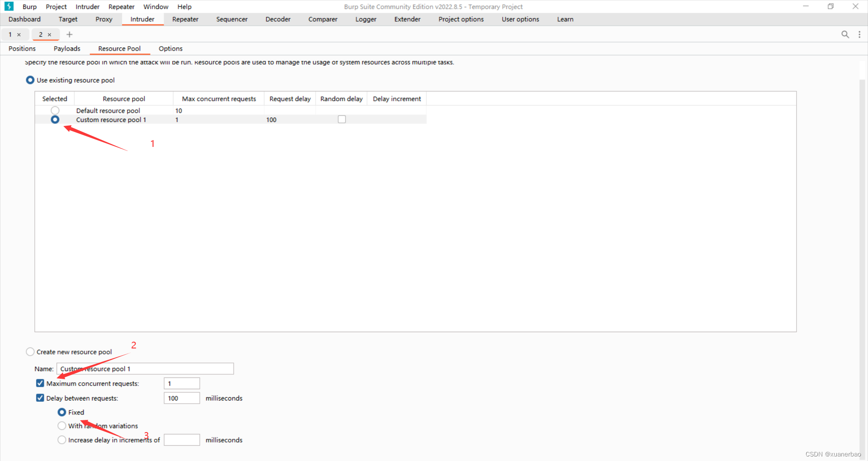Click the delay milliseconds input field
Screen dimensions: 868x461
coord(182,398)
